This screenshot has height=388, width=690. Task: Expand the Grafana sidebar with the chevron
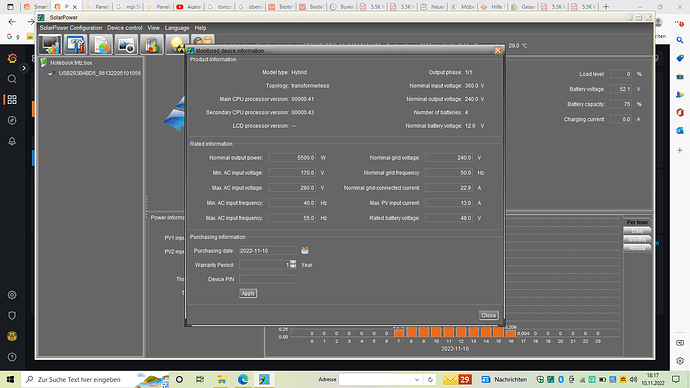pos(24,68)
